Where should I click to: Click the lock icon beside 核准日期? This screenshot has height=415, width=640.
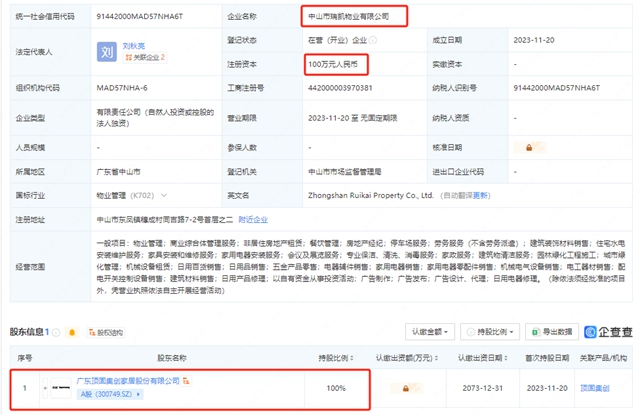tap(528, 147)
